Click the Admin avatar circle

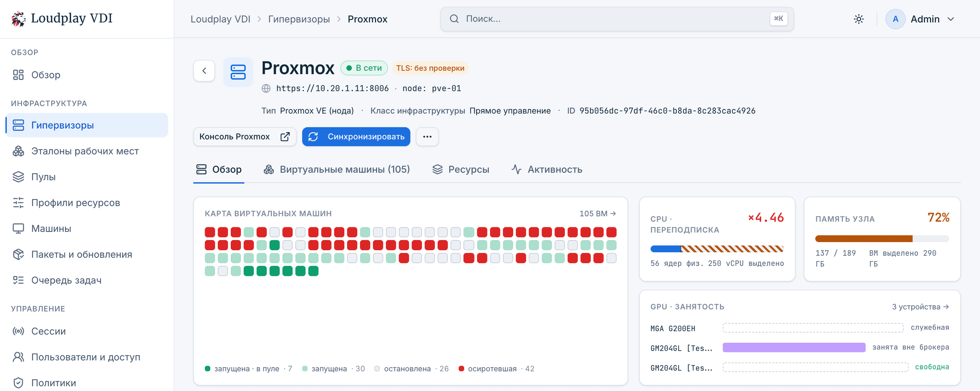click(x=895, y=19)
